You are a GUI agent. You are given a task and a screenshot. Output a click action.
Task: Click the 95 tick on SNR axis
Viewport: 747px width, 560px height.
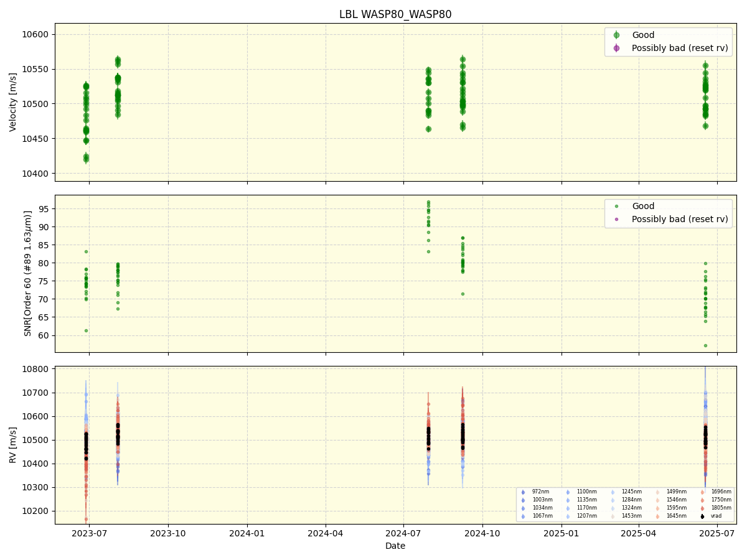45,209
